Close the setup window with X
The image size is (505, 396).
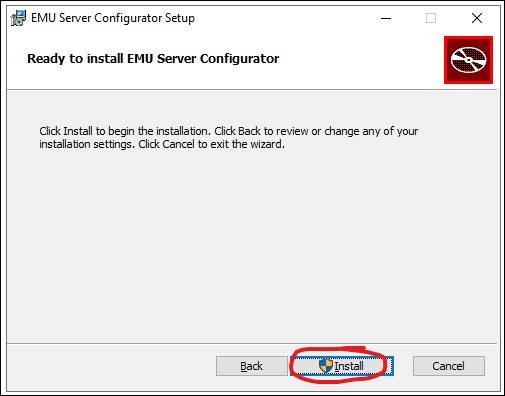477,18
